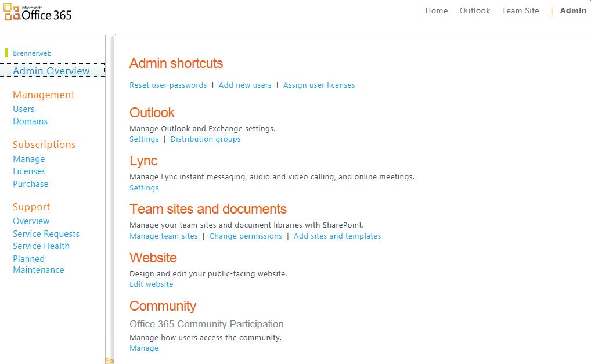The width and height of the screenshot is (591, 364).
Task: Open Manage under Subscriptions in sidebar
Action: pyautogui.click(x=28, y=159)
